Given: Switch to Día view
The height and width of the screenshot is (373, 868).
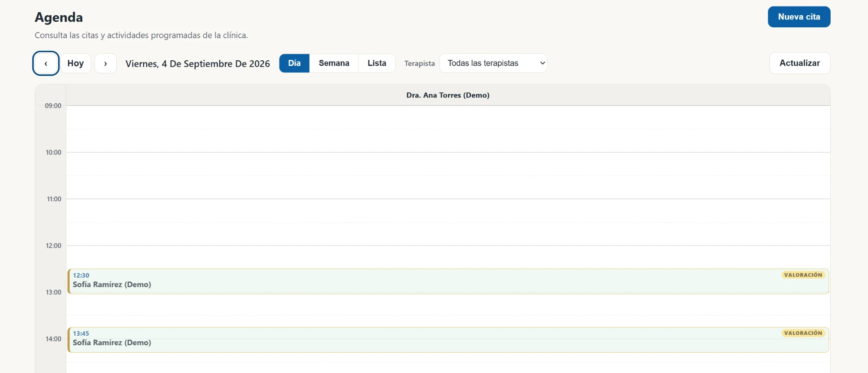Looking at the screenshot, I should click(294, 63).
